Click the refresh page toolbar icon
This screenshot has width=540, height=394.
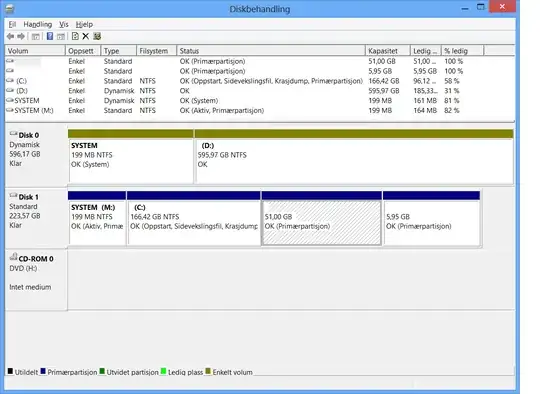(75, 36)
